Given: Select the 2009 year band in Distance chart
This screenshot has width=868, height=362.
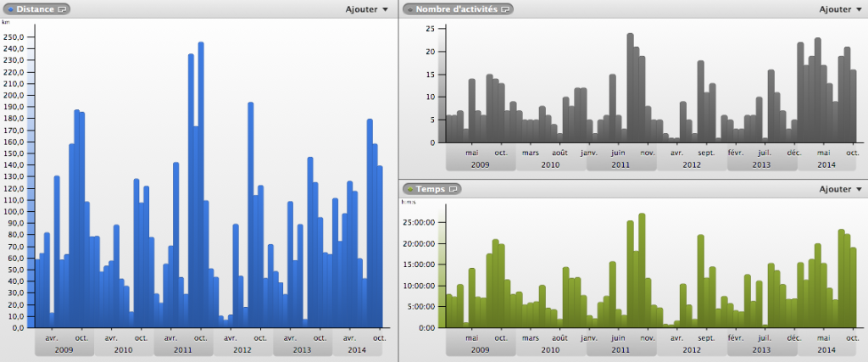Looking at the screenshot, I should (64, 349).
